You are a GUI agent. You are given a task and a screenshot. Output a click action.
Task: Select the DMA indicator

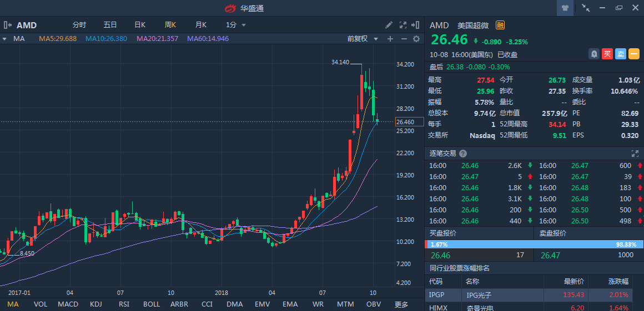point(234,304)
